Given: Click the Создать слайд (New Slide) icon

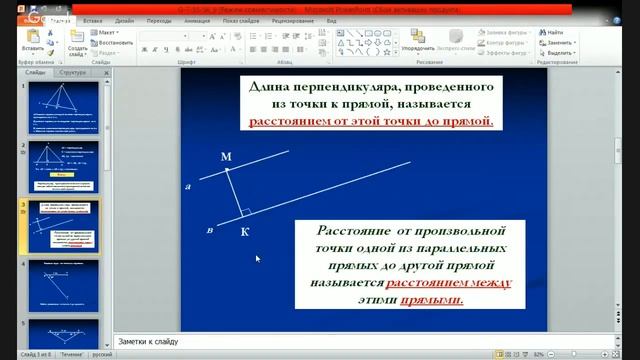Looking at the screenshot, I should coord(77,36).
